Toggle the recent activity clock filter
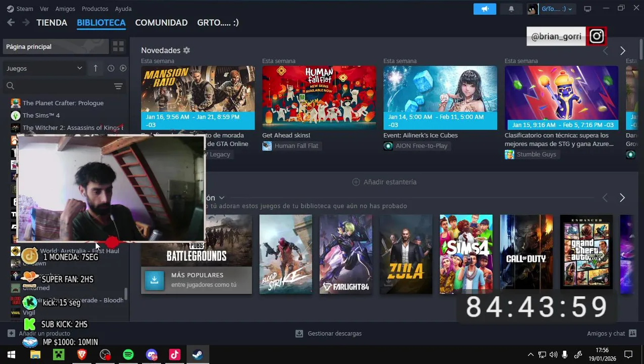 [111, 68]
